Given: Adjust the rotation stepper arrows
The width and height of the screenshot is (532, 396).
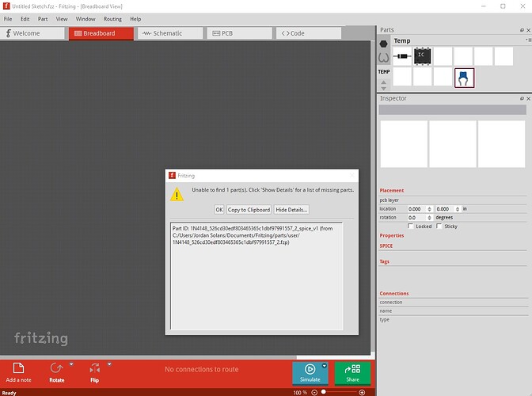Looking at the screenshot, I should (x=430, y=218).
